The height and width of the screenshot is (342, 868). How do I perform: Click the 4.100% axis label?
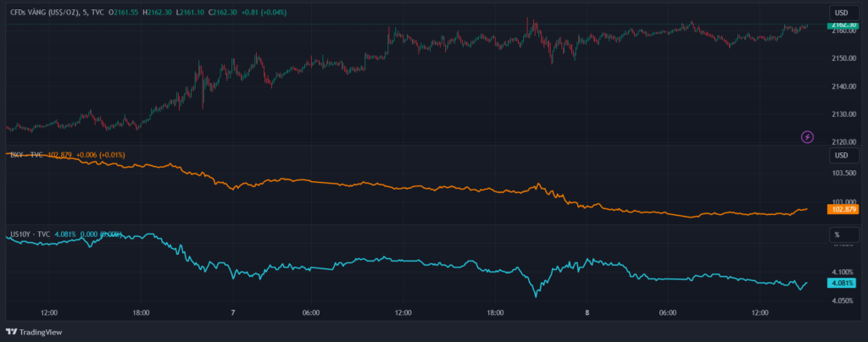[x=843, y=272]
